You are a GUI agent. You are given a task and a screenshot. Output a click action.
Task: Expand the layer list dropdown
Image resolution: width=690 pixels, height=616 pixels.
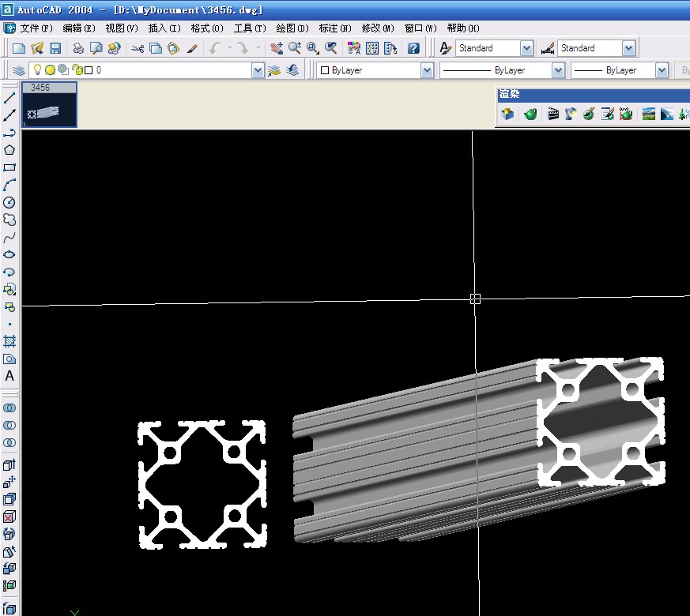tap(258, 70)
